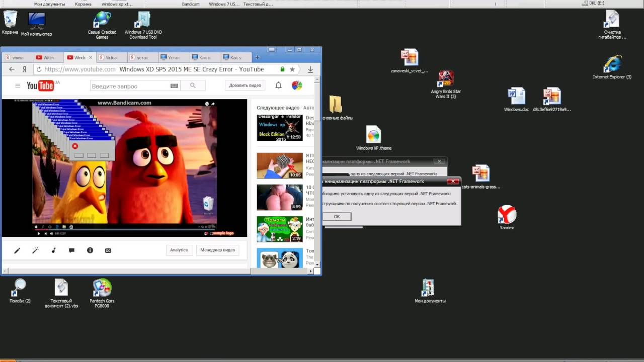Viewport: 644px width, 362px height.
Task: Open cats-animals-grass image file
Action: [x=481, y=177]
